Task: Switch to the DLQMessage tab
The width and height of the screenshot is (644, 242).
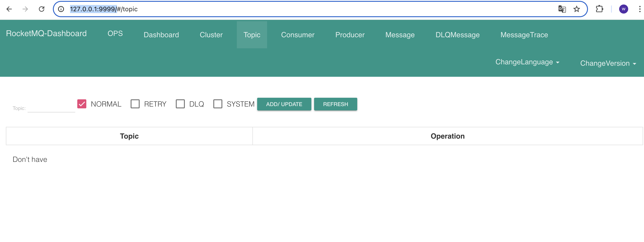Action: point(458,35)
